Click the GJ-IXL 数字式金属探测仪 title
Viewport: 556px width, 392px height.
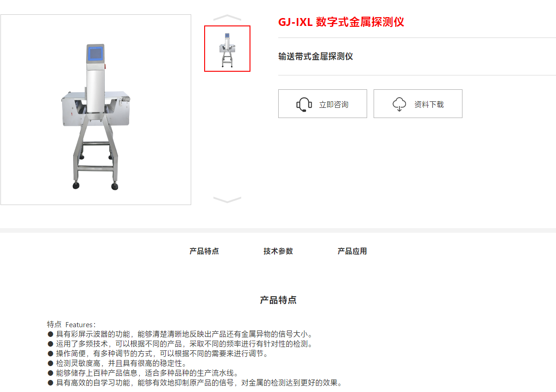(x=341, y=22)
